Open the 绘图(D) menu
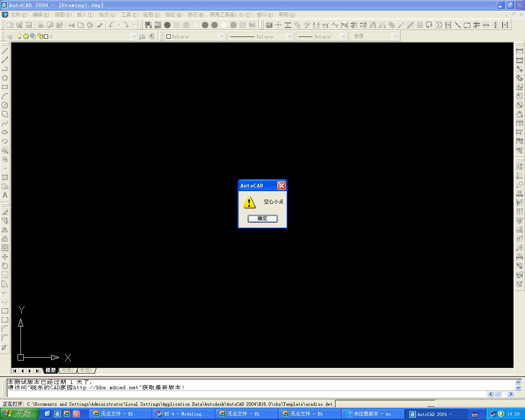 (x=151, y=15)
